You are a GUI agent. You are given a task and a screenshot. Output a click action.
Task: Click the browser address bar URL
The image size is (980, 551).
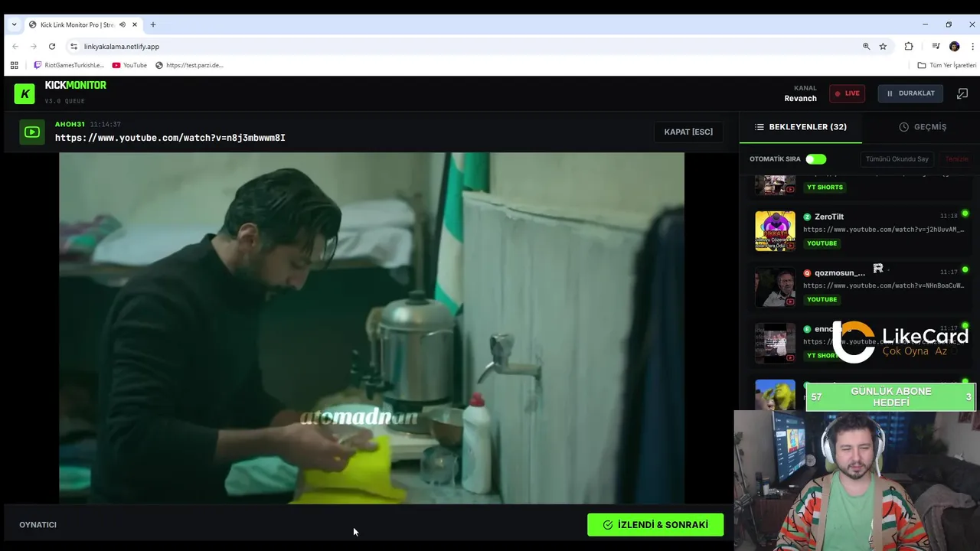(x=122, y=47)
